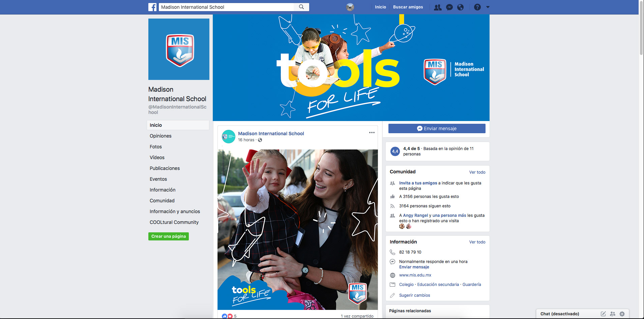
Task: Click the second friend avatar under Angy Rangel
Action: 409,226
